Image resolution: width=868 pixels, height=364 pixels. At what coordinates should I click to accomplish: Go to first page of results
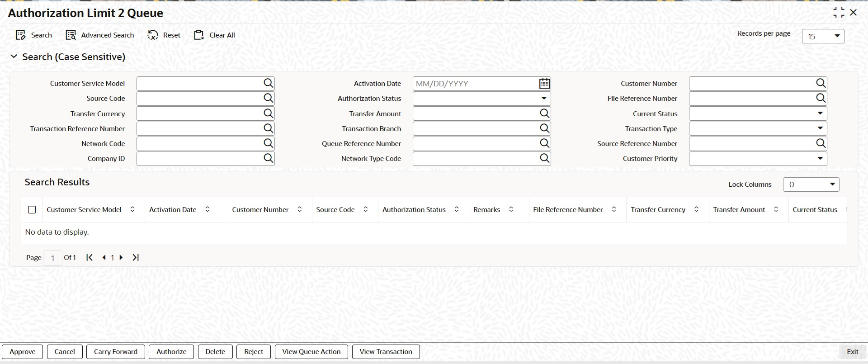[x=90, y=257]
